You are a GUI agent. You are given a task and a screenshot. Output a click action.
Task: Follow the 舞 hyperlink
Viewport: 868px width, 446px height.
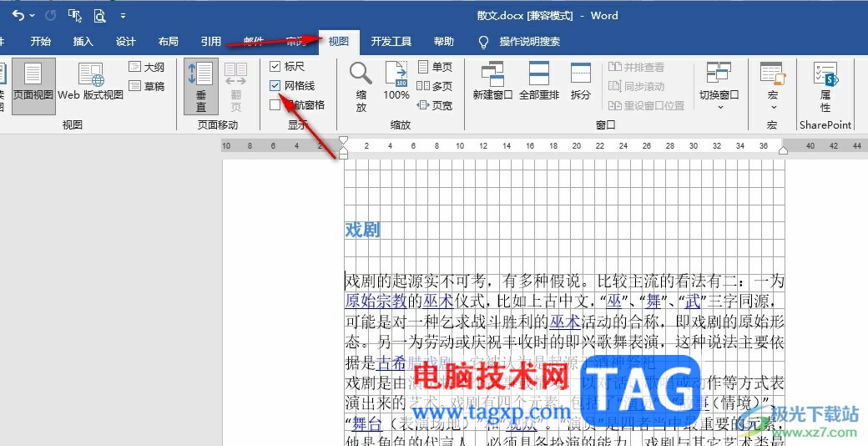click(654, 301)
